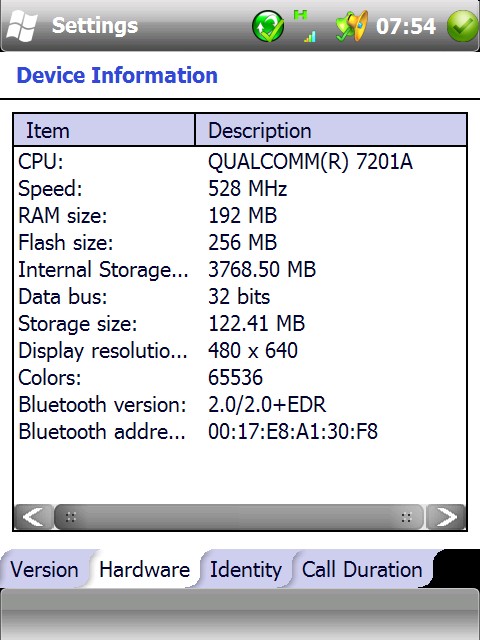
Task: Click the horizontal scrollbar thumb
Action: pyautogui.click(x=239, y=517)
